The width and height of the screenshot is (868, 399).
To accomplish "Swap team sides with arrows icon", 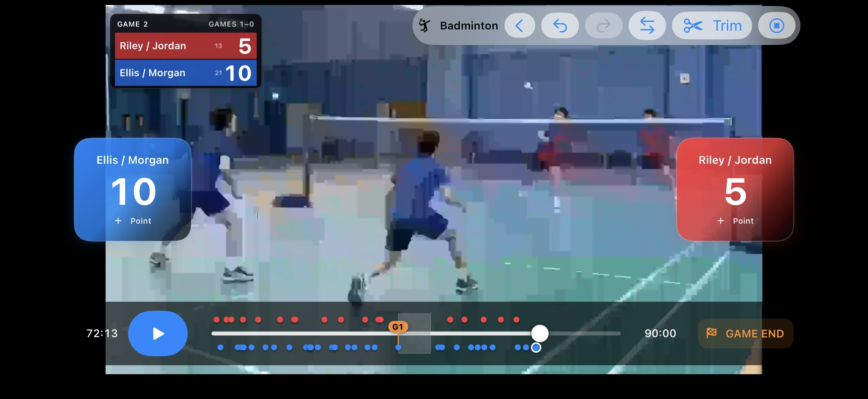I will point(647,25).
